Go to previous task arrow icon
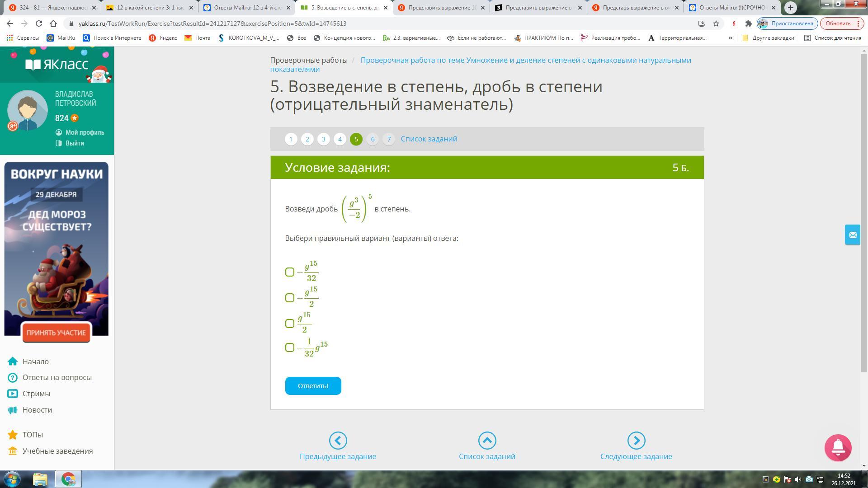The width and height of the screenshot is (868, 488). point(338,441)
